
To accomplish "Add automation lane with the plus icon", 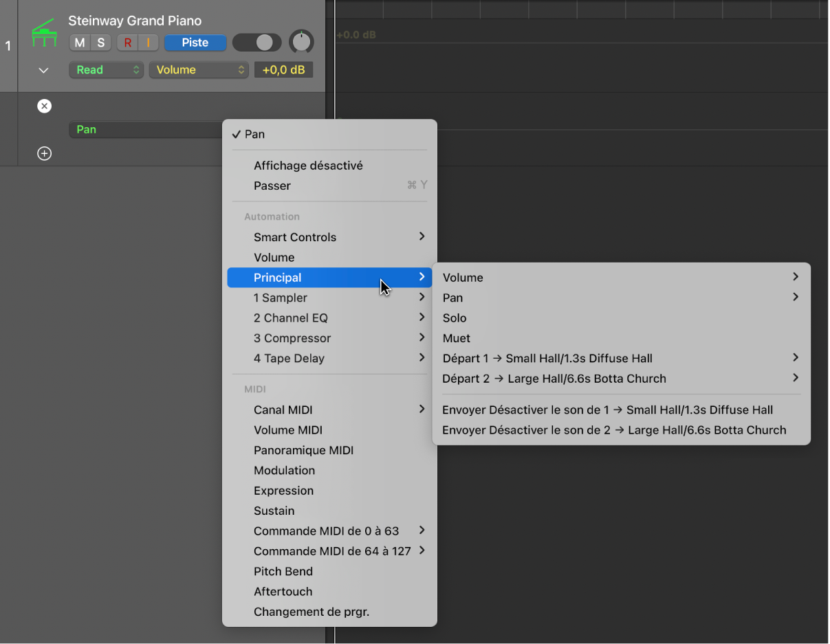I will pyautogui.click(x=44, y=153).
